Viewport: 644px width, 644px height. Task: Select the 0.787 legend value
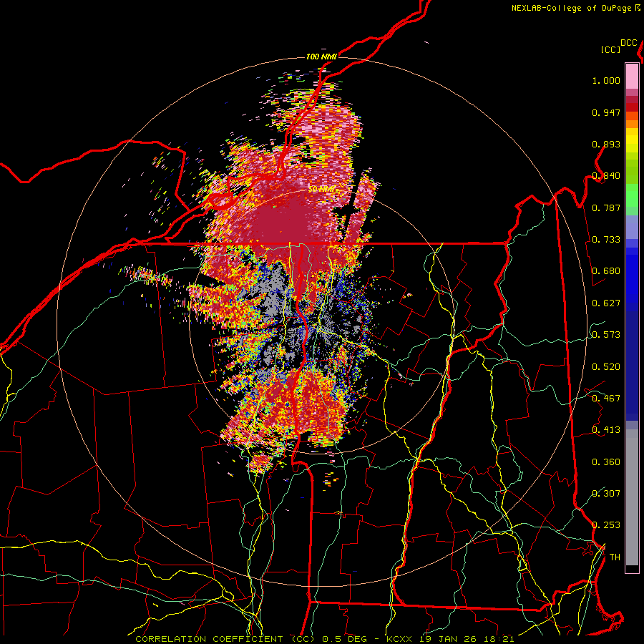(606, 208)
